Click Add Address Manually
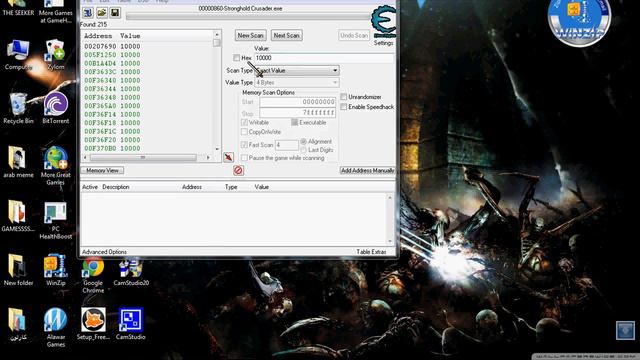This screenshot has width=640, height=360. point(367,170)
